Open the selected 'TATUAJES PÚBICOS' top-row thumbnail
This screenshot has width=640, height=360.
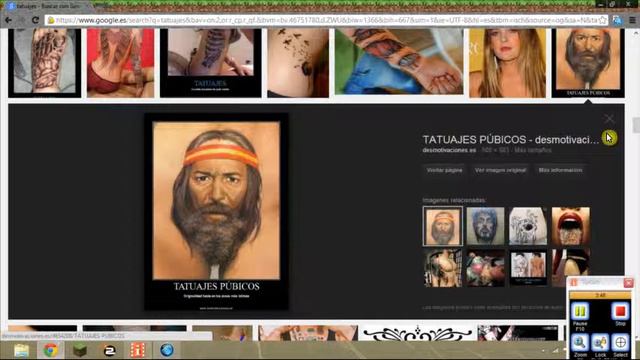click(x=588, y=63)
